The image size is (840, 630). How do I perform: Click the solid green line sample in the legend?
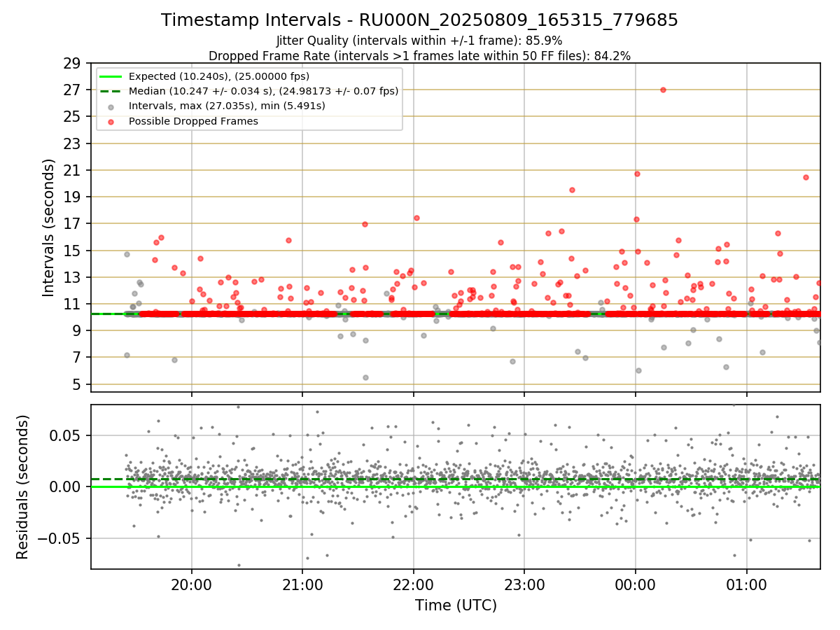pos(111,76)
